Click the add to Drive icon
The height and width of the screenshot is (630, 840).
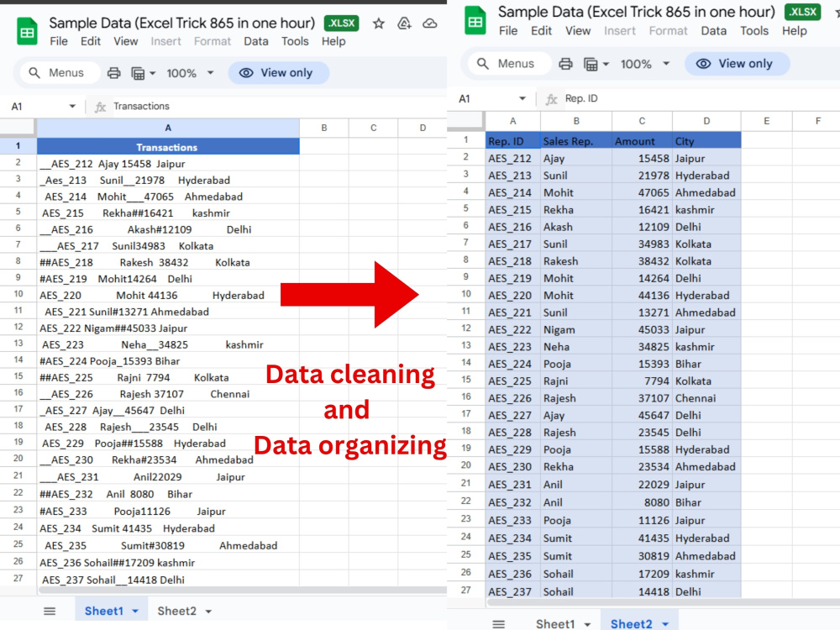tap(405, 24)
